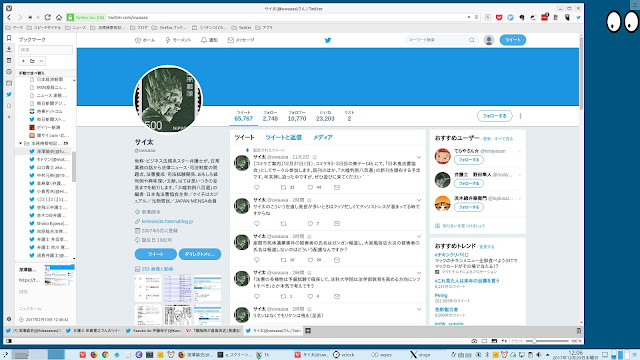This screenshot has width=640, height=360.
Task: Open the History panel clock icon
Action: tap(9, 72)
